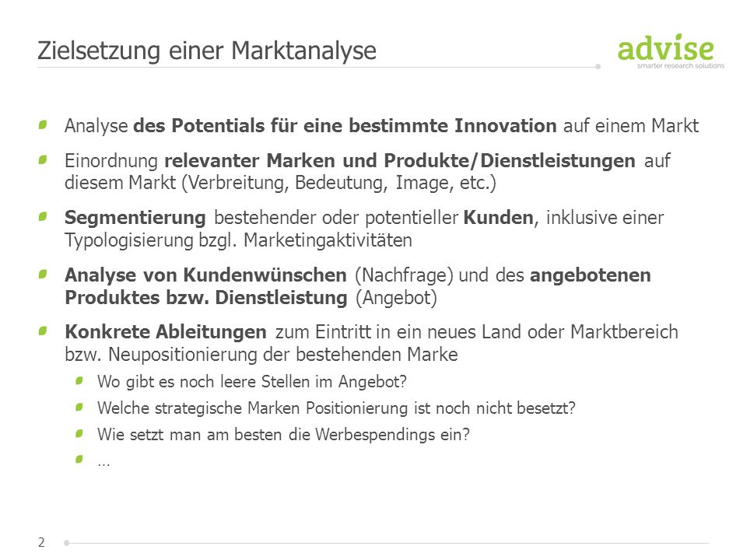Click the grey dot ending the title line
The height and width of the screenshot is (560, 747).
click(598, 67)
